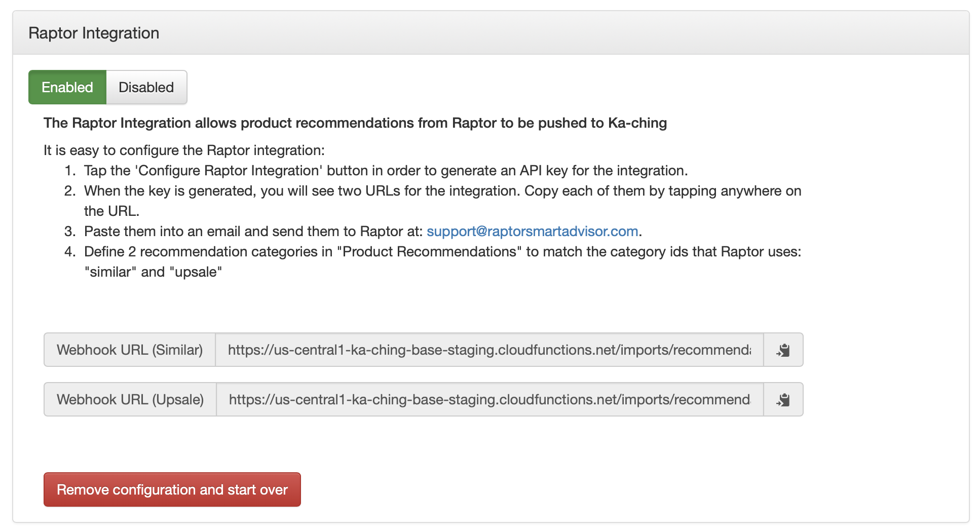Image resolution: width=980 pixels, height=528 pixels.
Task: Click the Webhook URL (Similar) label
Action: coord(130,350)
